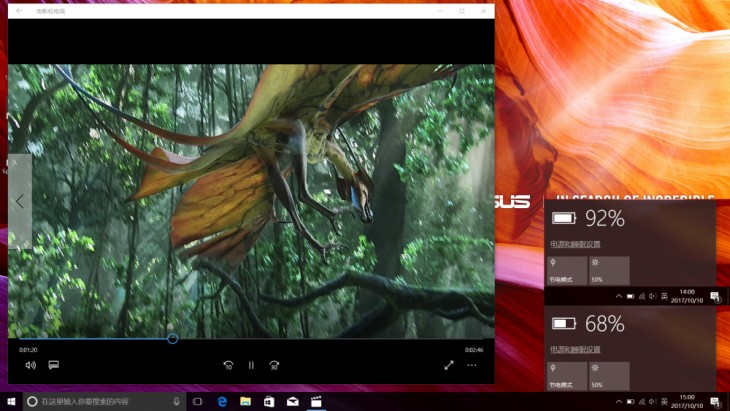Open Microsoft Edge from the taskbar
The height and width of the screenshot is (411, 730).
point(221,402)
